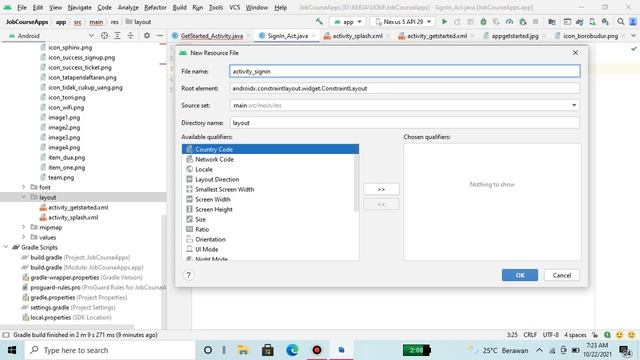The width and height of the screenshot is (640, 360).
Task: Click the Debug app bug icon
Action: pyautogui.click(x=483, y=22)
